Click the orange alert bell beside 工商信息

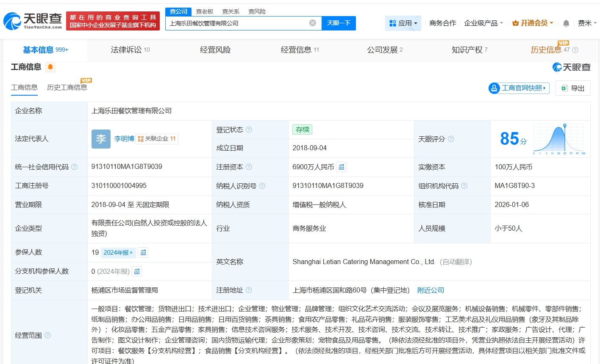(x=50, y=67)
